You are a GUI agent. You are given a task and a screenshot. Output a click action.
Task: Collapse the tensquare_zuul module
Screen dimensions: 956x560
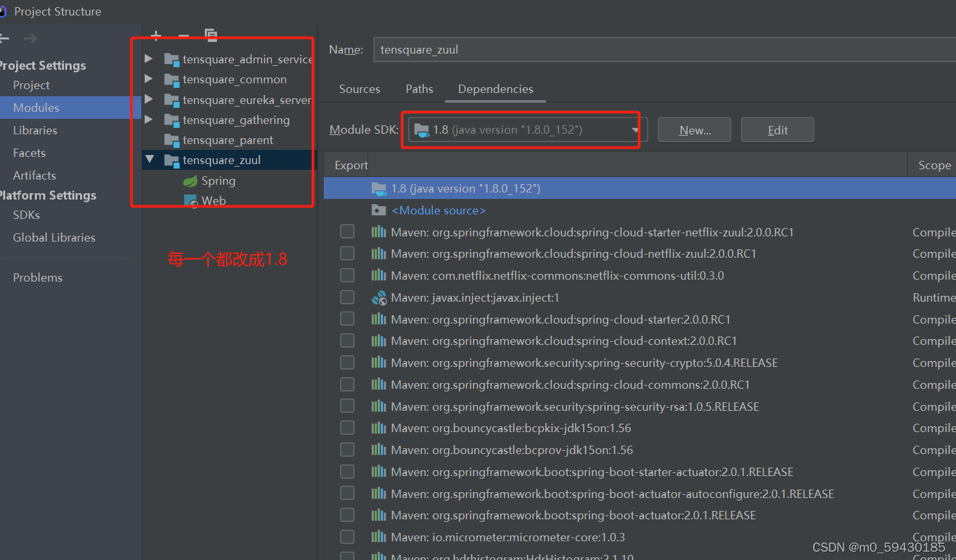tap(149, 160)
